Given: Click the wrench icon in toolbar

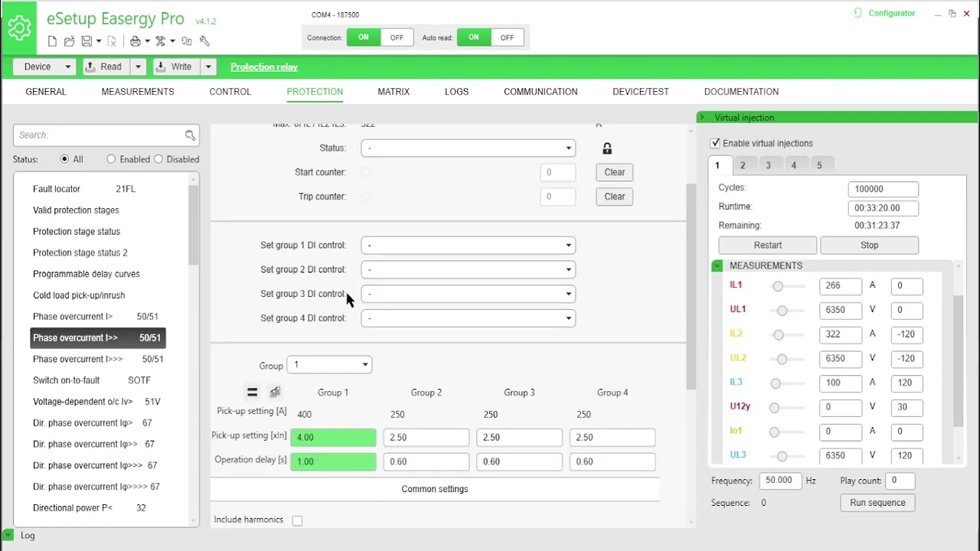Looking at the screenshot, I should pos(204,41).
